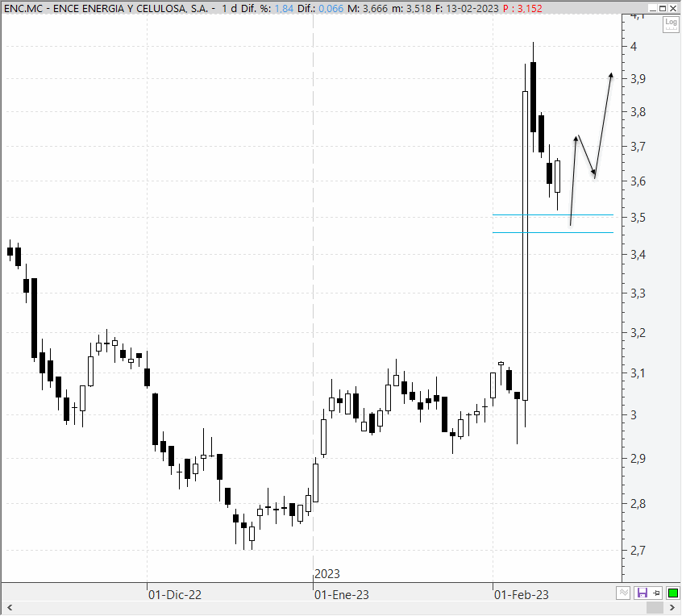The width and height of the screenshot is (682, 616).
Task: Click the horizontal scrollbar left arrow
Action: coord(10,607)
